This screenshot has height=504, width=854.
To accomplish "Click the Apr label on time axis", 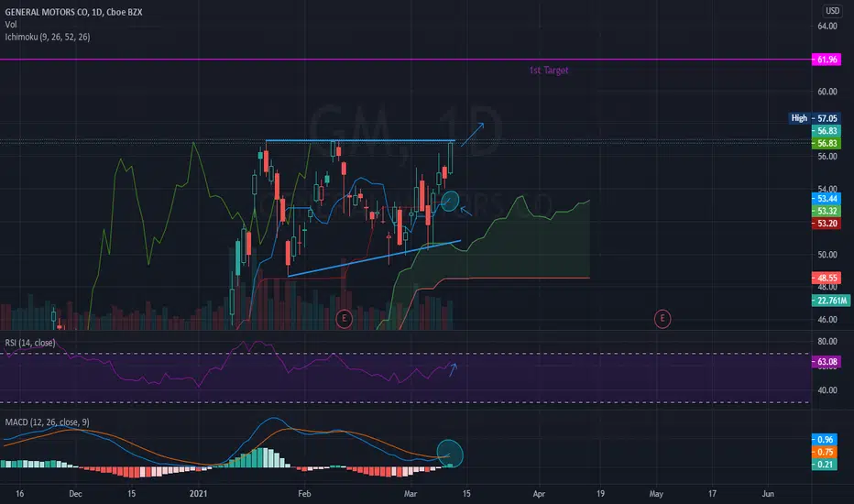I will coord(539,494).
